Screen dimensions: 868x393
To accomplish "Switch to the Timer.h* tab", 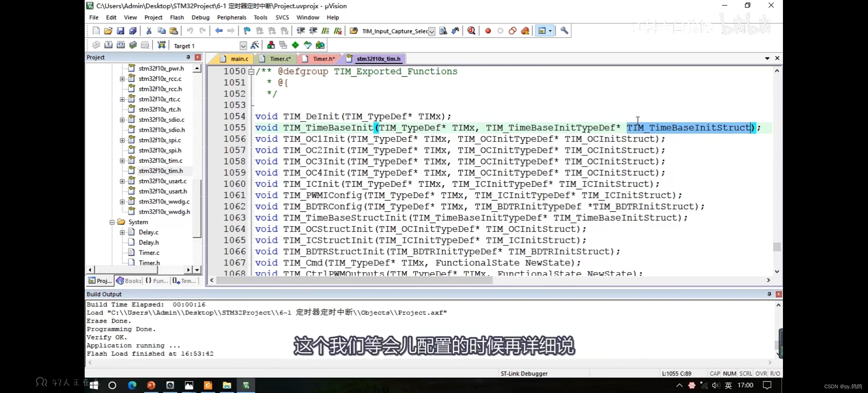I will [320, 59].
